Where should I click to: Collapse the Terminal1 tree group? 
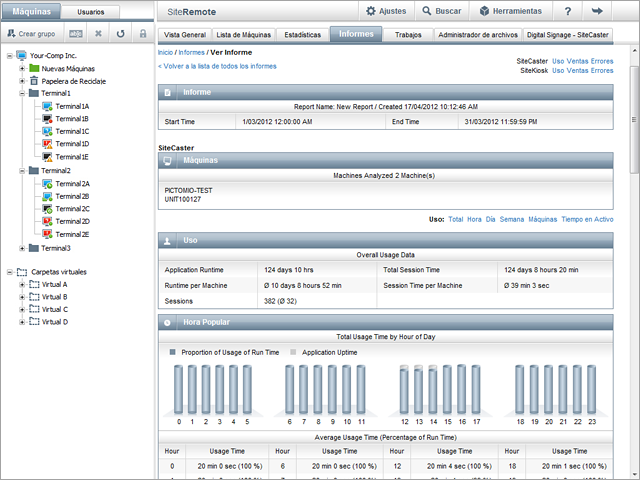click(22, 93)
